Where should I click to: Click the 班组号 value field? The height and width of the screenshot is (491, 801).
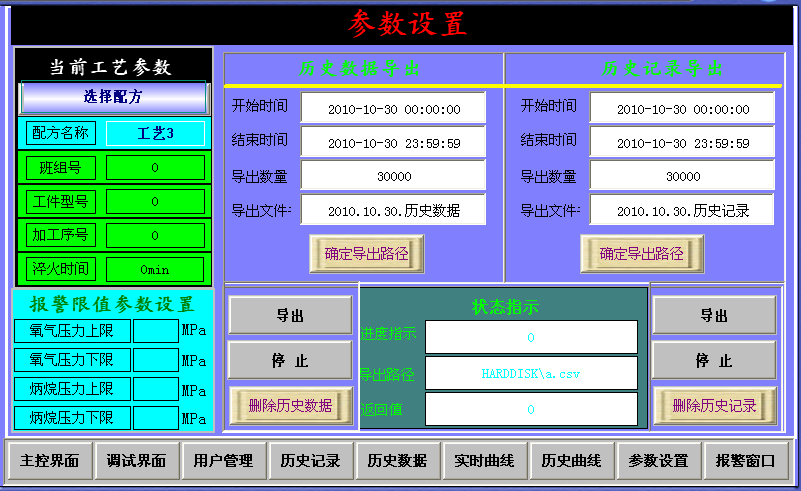pos(155,168)
